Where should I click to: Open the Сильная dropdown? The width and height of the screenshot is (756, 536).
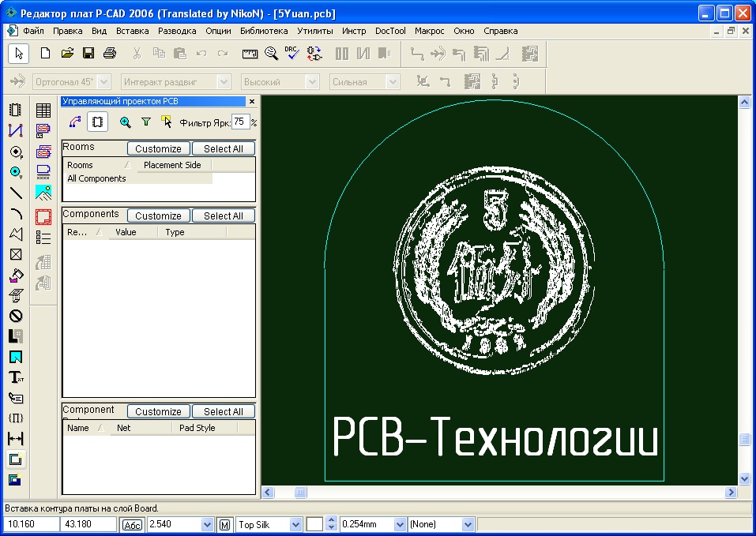[393, 82]
